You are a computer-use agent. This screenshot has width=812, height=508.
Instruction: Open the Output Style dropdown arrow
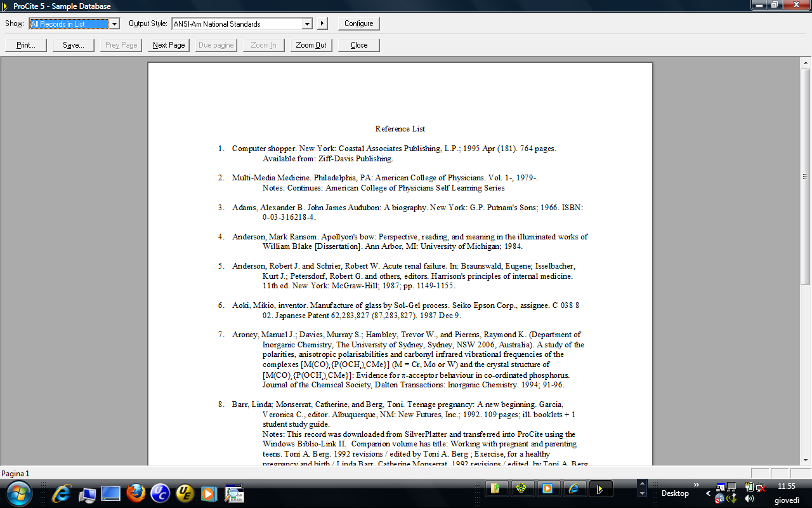308,24
